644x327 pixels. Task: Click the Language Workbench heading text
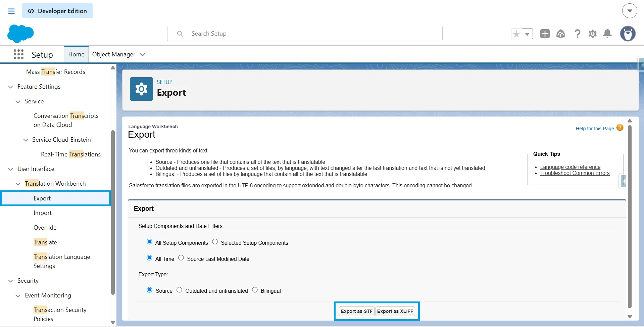pyautogui.click(x=153, y=127)
